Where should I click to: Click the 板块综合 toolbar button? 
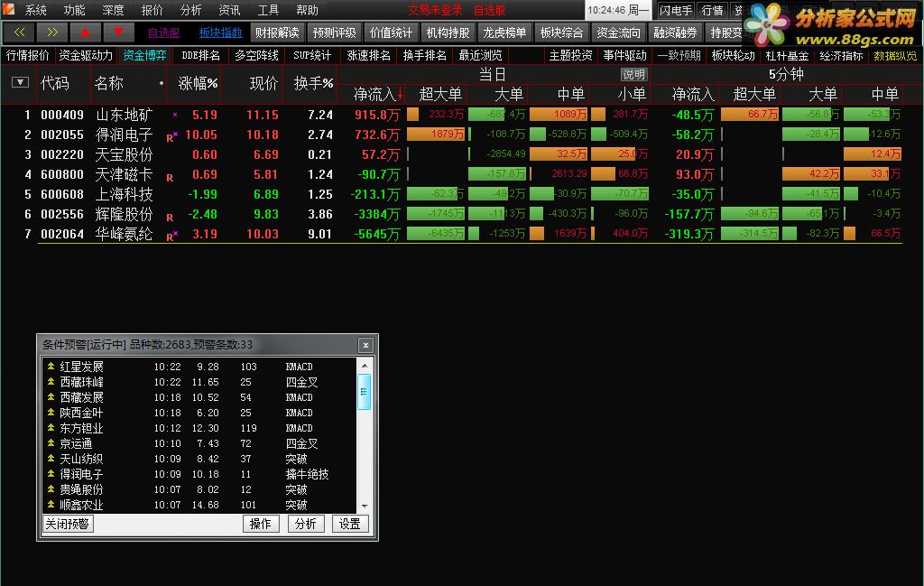pyautogui.click(x=561, y=33)
